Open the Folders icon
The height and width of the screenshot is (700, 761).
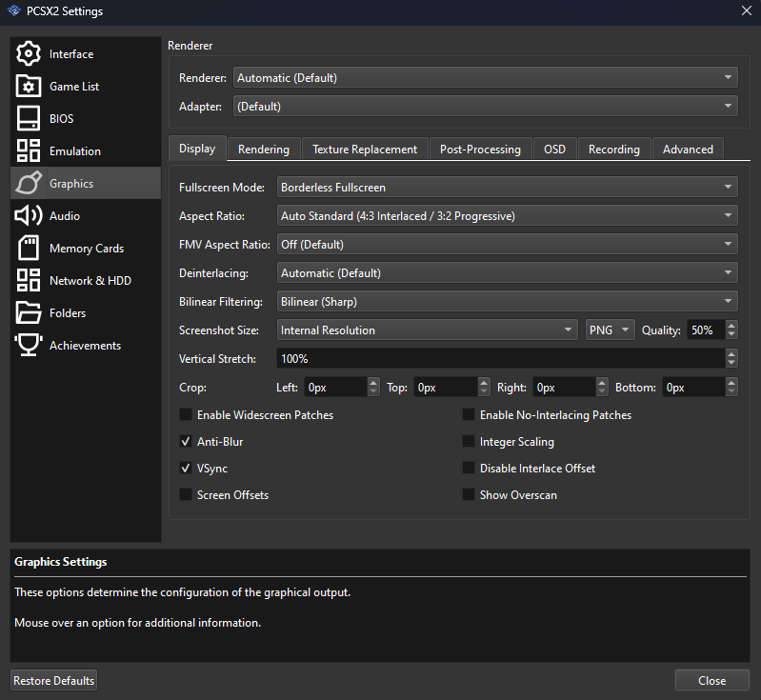[x=29, y=312]
